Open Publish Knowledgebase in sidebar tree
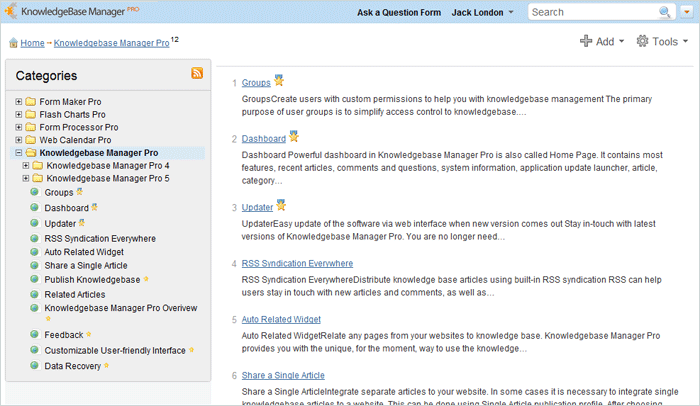The width and height of the screenshot is (700, 406). pos(92,280)
